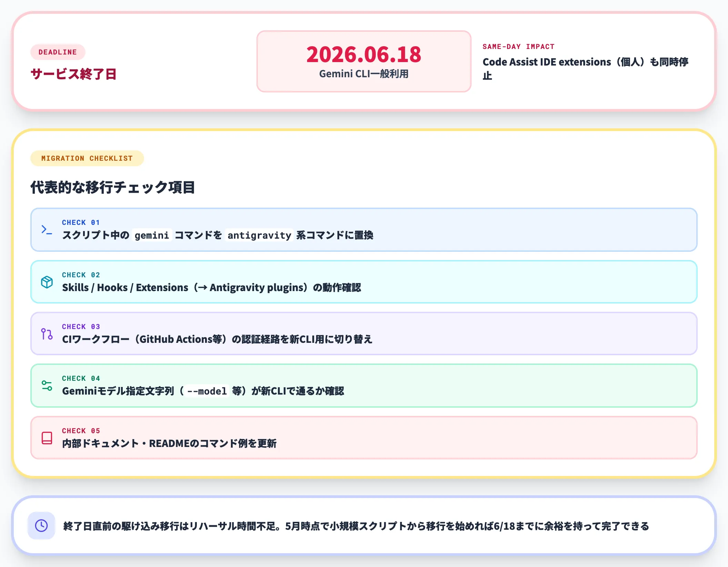Click the CHECK 01 label
The image size is (728, 567).
click(x=81, y=222)
